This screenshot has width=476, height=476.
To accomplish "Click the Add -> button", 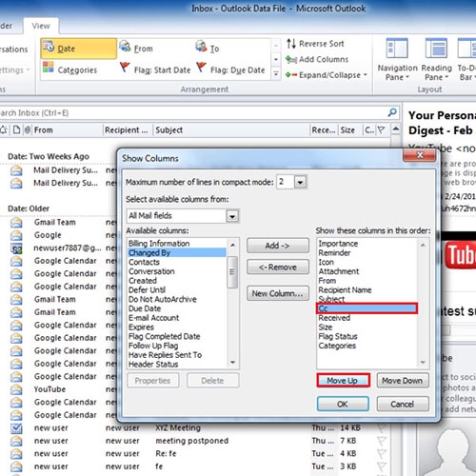I will coord(278,246).
